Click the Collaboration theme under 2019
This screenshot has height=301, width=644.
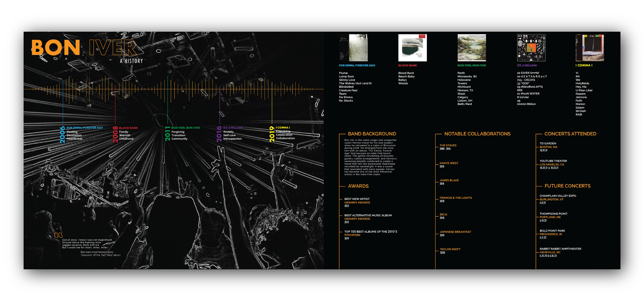coord(285,138)
